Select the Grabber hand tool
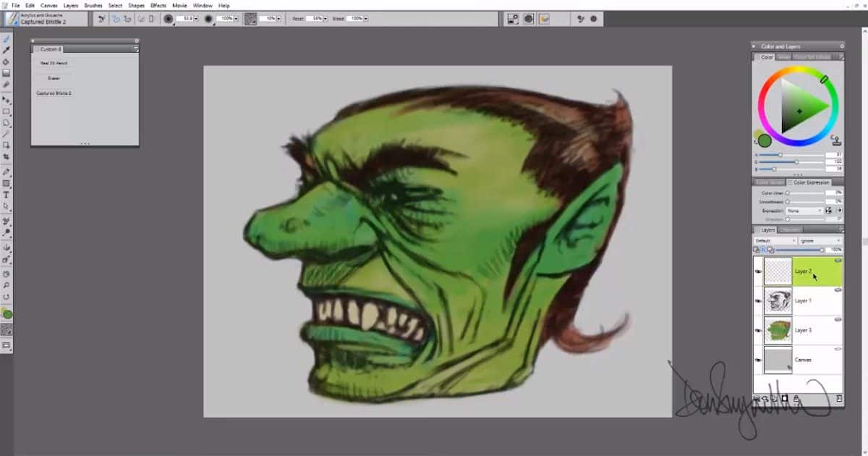Viewport: 868px width, 456px height. [6, 273]
